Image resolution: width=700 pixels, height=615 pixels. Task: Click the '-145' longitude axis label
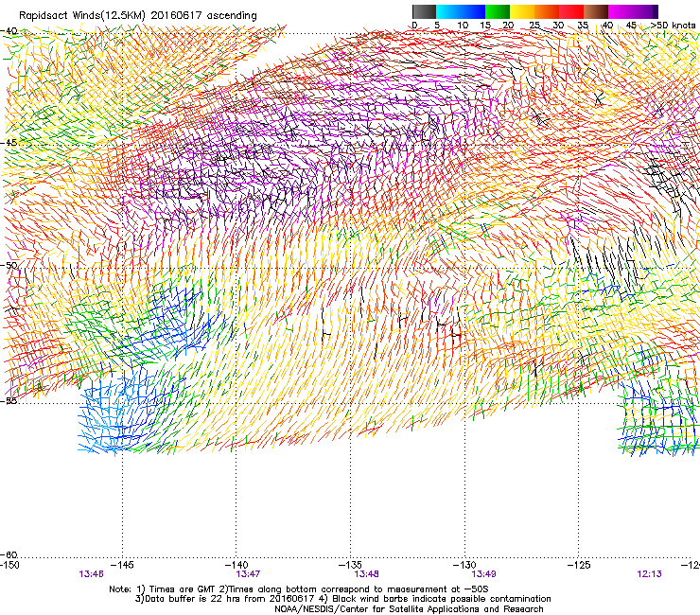122,565
